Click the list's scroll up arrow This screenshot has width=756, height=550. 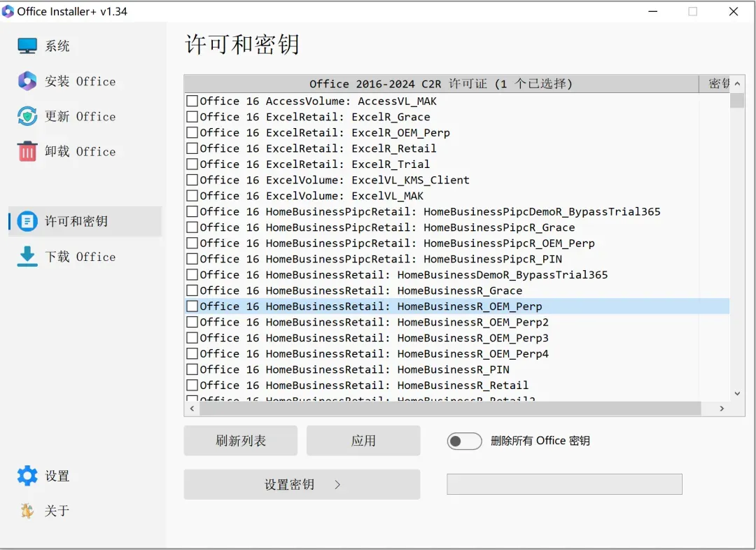(737, 84)
